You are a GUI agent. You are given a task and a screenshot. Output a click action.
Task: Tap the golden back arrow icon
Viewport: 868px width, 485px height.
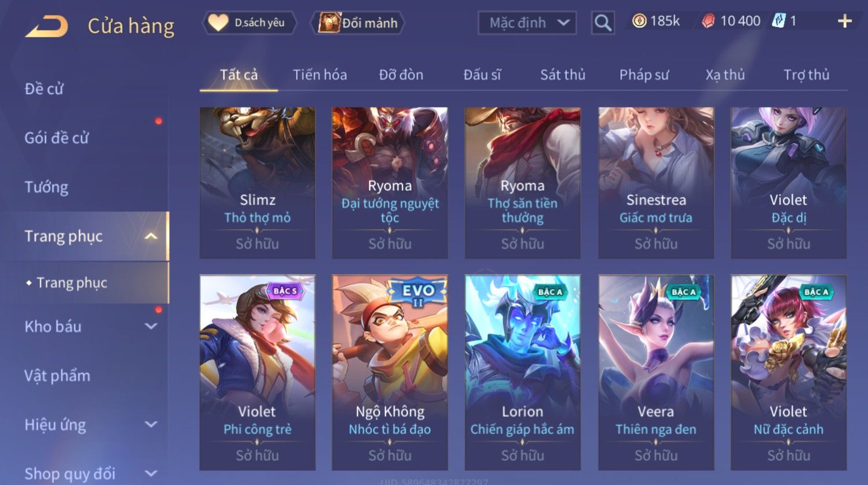pyautogui.click(x=46, y=26)
